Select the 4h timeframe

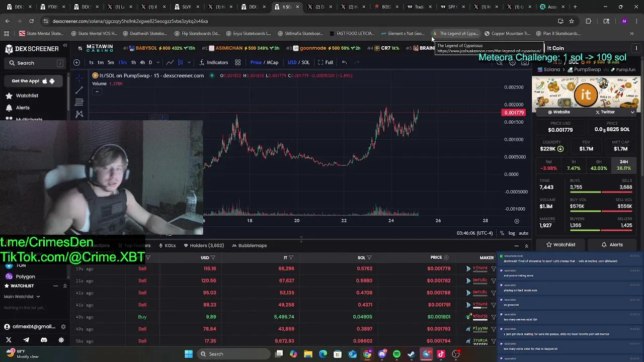[x=142, y=62]
